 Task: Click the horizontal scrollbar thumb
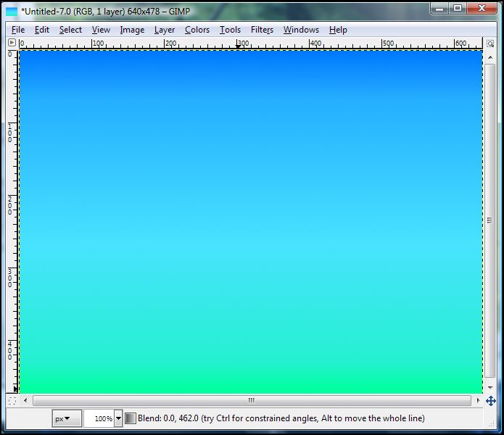click(252, 401)
